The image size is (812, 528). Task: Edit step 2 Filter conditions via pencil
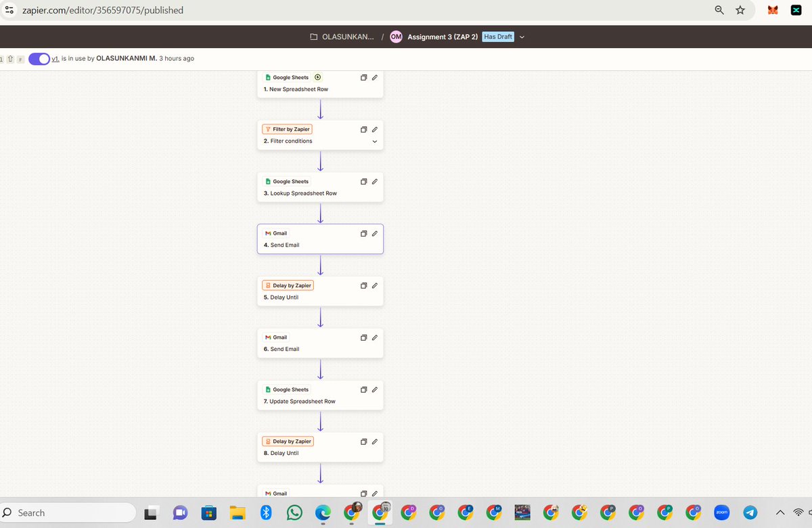374,129
